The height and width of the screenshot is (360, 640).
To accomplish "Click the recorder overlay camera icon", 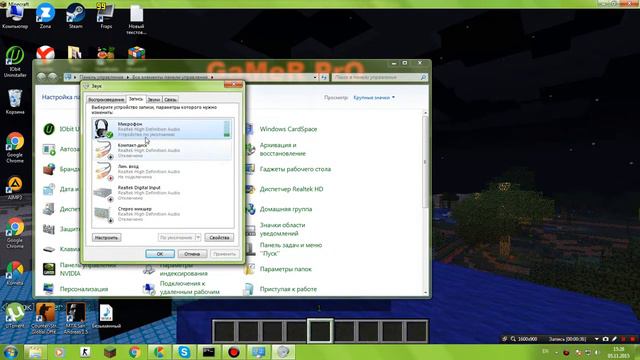I will [606, 339].
